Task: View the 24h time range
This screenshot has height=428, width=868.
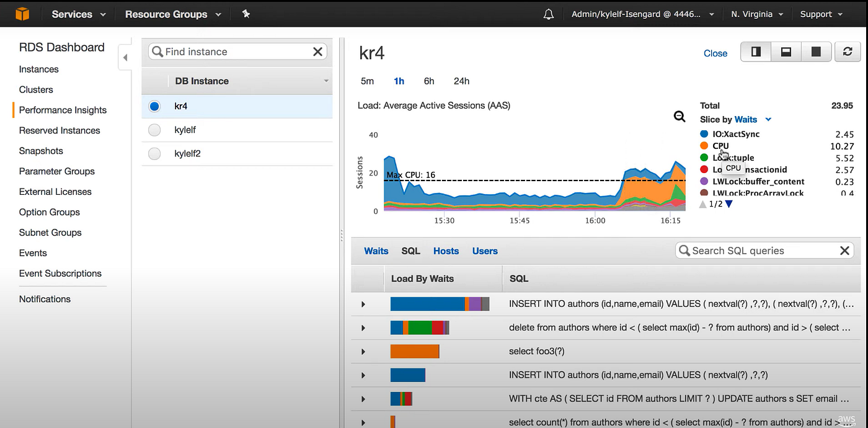Action: coord(461,81)
